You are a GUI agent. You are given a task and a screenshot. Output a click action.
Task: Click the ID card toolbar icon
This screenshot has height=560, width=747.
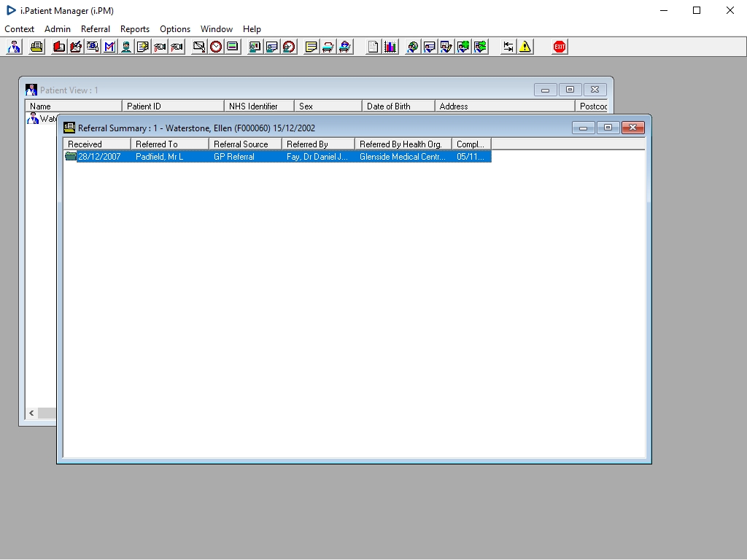coord(93,47)
